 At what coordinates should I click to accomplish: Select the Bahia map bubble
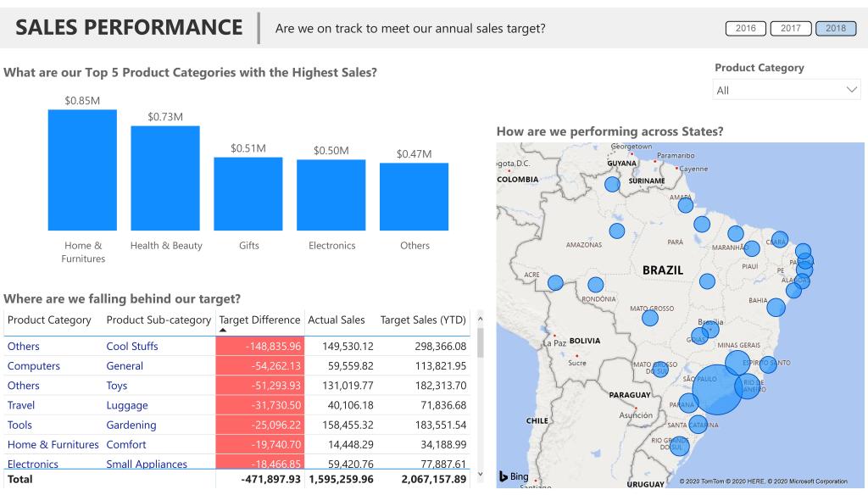point(776,308)
